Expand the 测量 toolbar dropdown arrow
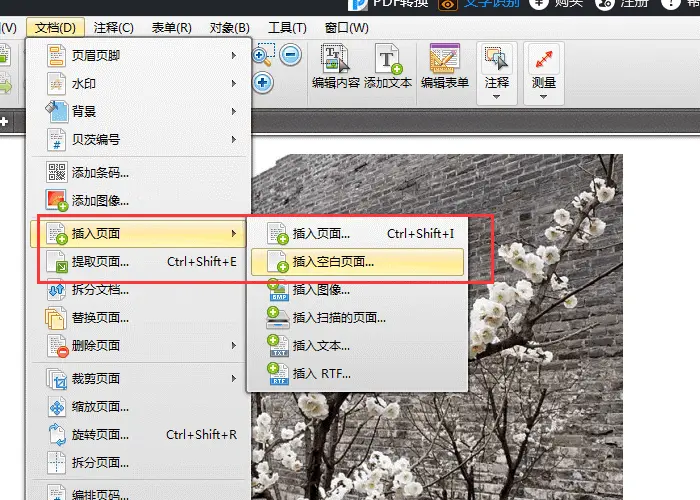This screenshot has height=500, width=700. tap(543, 97)
